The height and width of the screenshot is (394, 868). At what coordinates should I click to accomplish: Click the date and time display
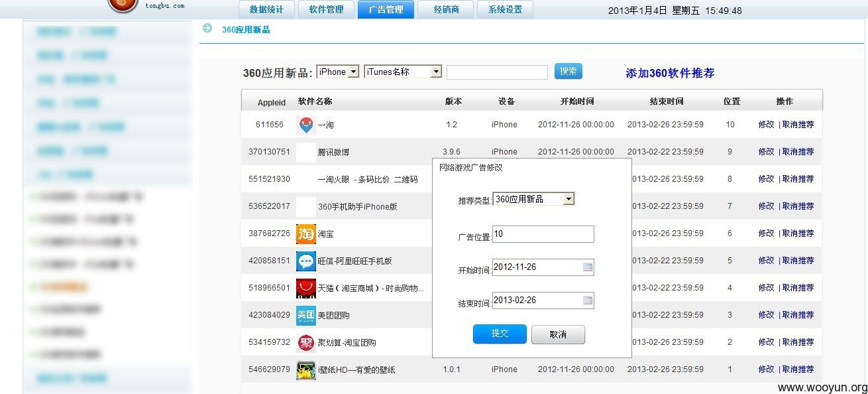675,11
